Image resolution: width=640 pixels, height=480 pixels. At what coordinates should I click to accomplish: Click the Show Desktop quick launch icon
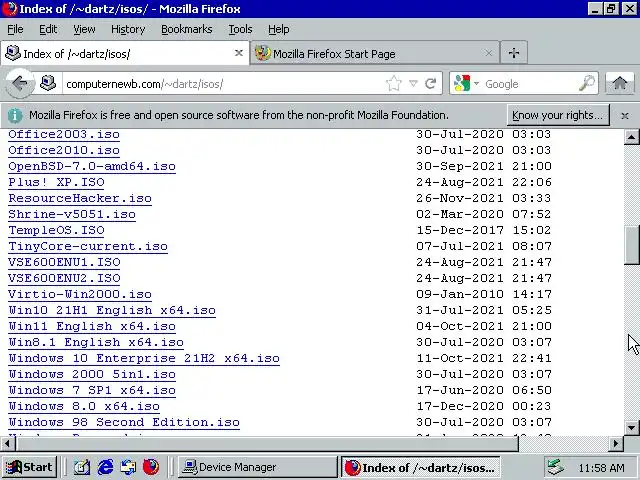pyautogui.click(x=82, y=467)
